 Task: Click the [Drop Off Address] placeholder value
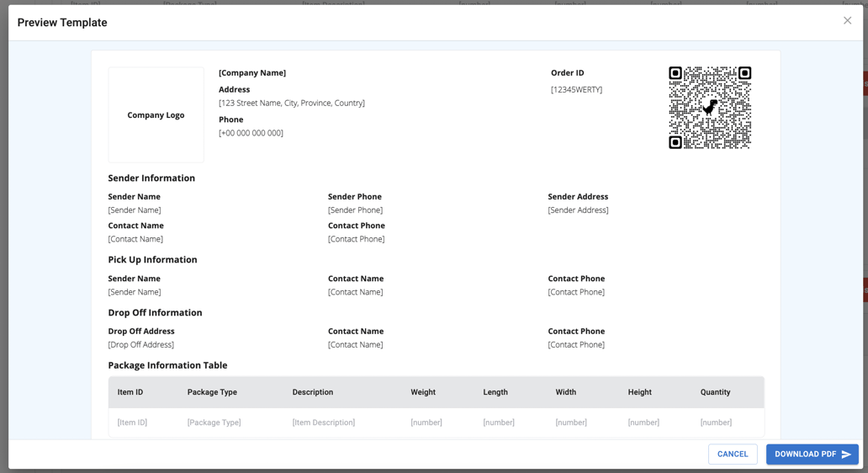(x=141, y=345)
